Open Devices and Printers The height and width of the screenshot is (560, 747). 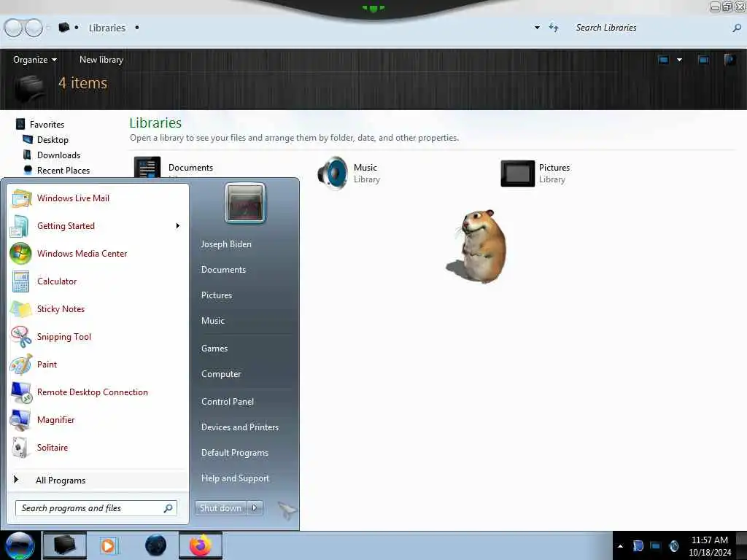239,427
